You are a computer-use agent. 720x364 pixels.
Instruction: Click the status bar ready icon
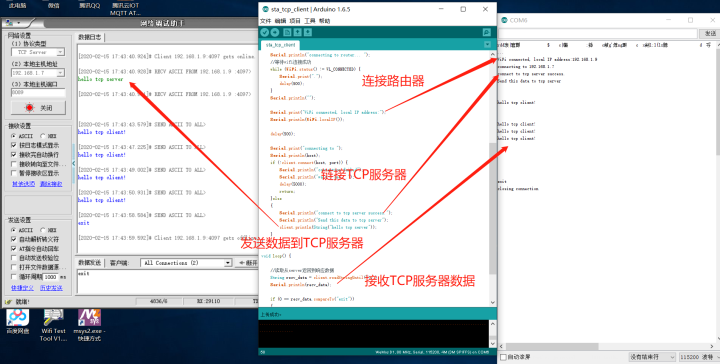(8, 302)
